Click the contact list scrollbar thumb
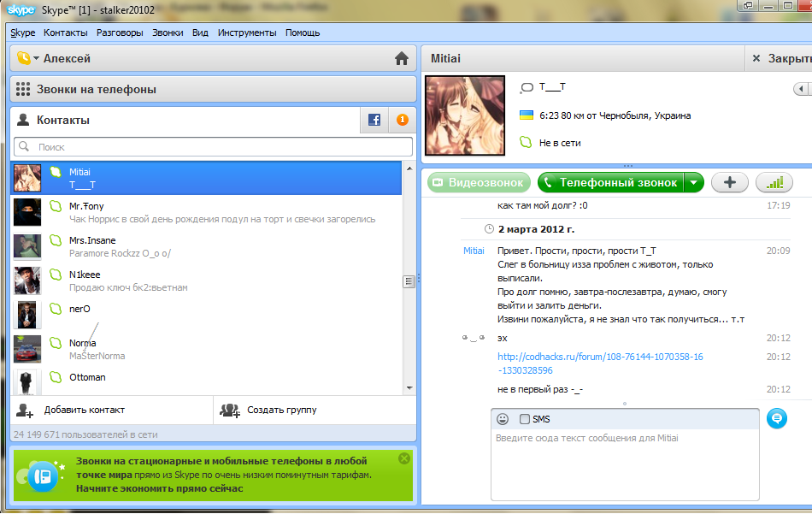Screen dimensions: 812x514 [x=409, y=281]
